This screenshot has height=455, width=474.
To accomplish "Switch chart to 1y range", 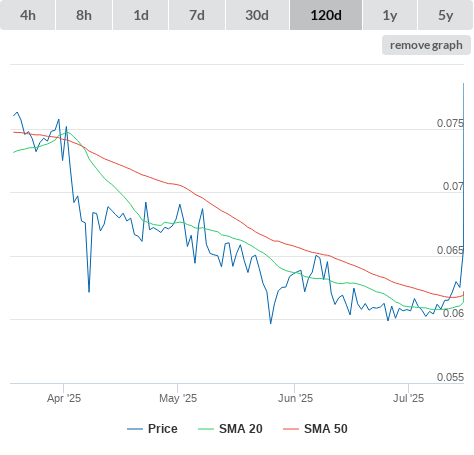I will pyautogui.click(x=390, y=15).
